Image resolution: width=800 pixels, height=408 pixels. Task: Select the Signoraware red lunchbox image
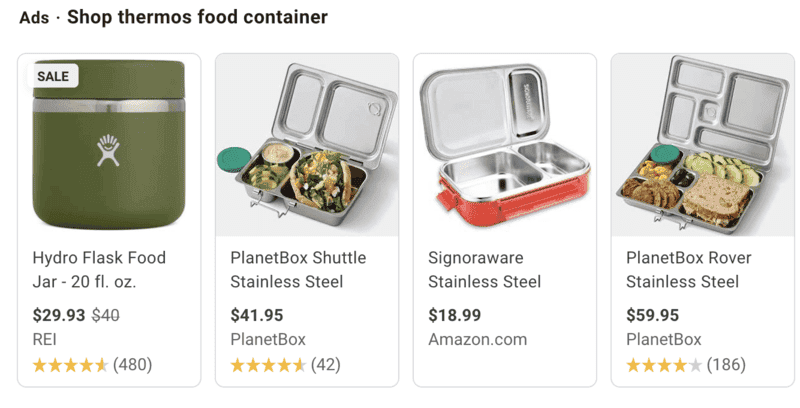point(504,145)
